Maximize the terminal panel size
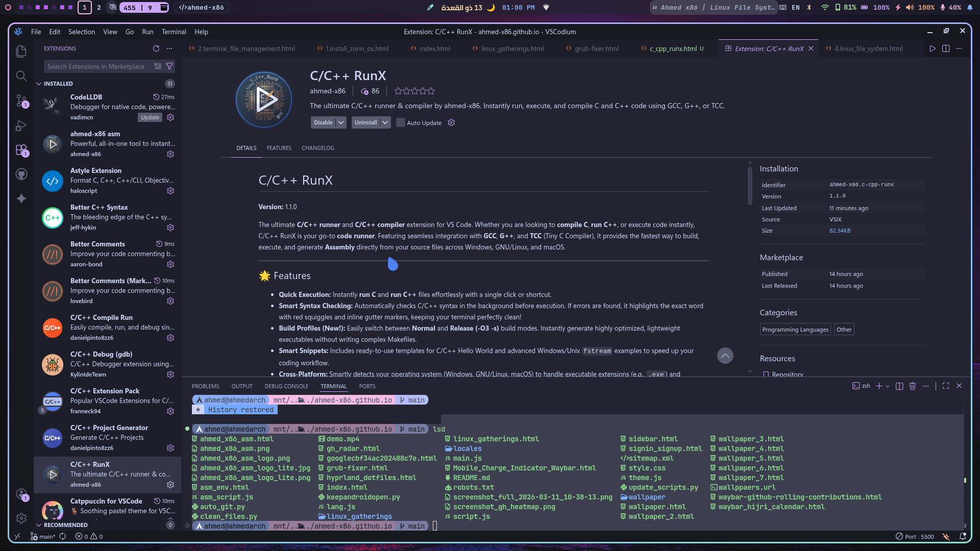This screenshot has width=980, height=551. (946, 386)
